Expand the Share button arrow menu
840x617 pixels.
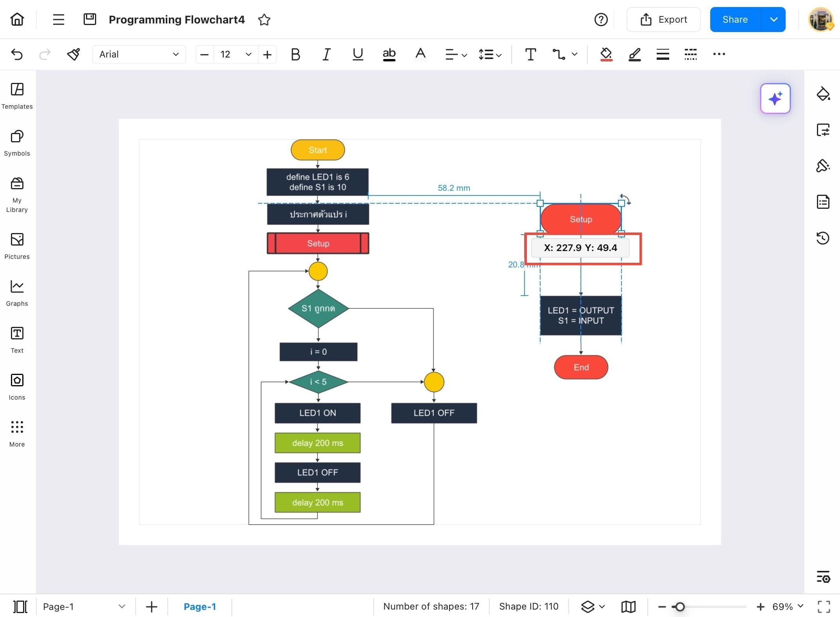[x=773, y=20]
